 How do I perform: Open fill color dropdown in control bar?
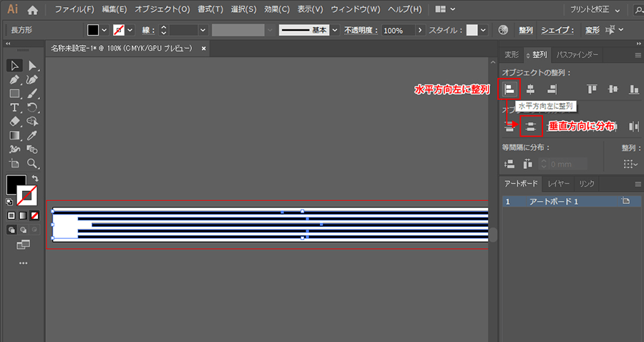(104, 30)
